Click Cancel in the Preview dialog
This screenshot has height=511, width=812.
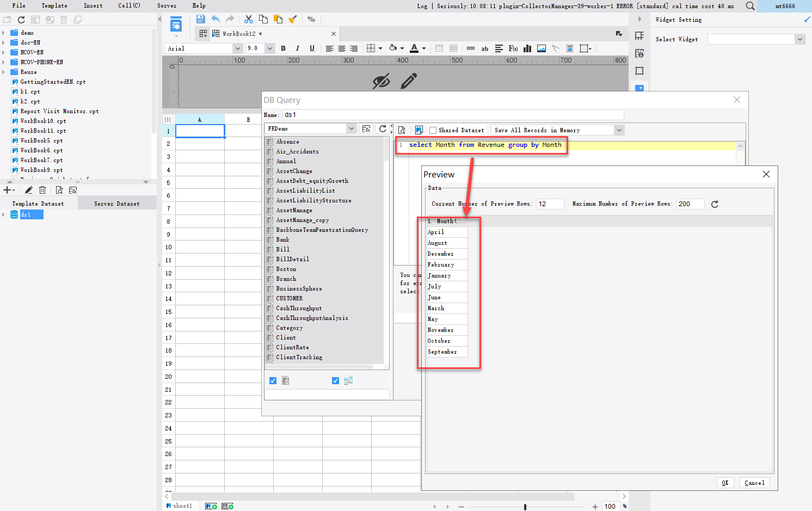coord(754,483)
